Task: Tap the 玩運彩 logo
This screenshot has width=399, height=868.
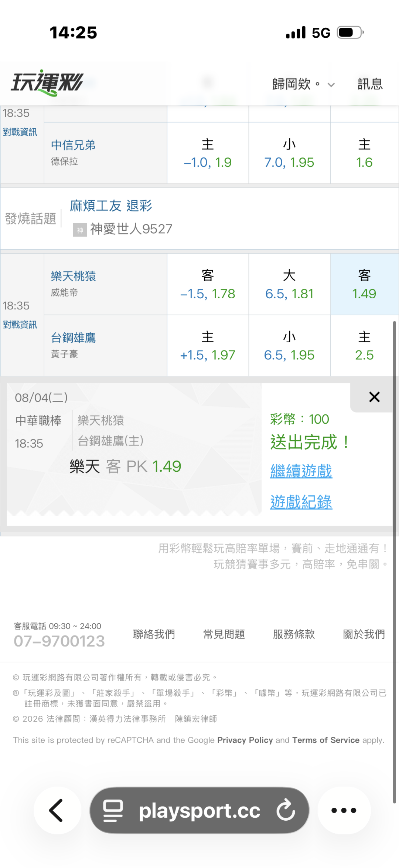Action: pos(47,83)
